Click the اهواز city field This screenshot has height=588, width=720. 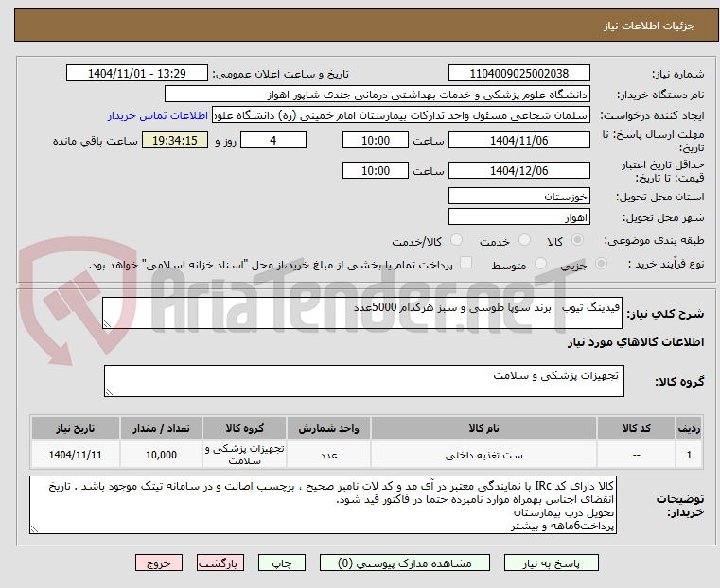pyautogui.click(x=518, y=216)
